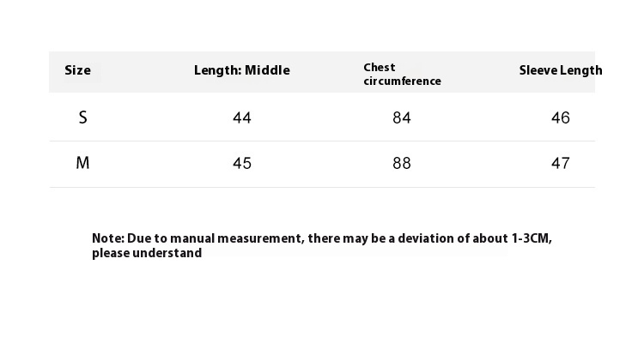Click the word 'Chest' in header
Viewport: 644px width, 349px height.
379,67
